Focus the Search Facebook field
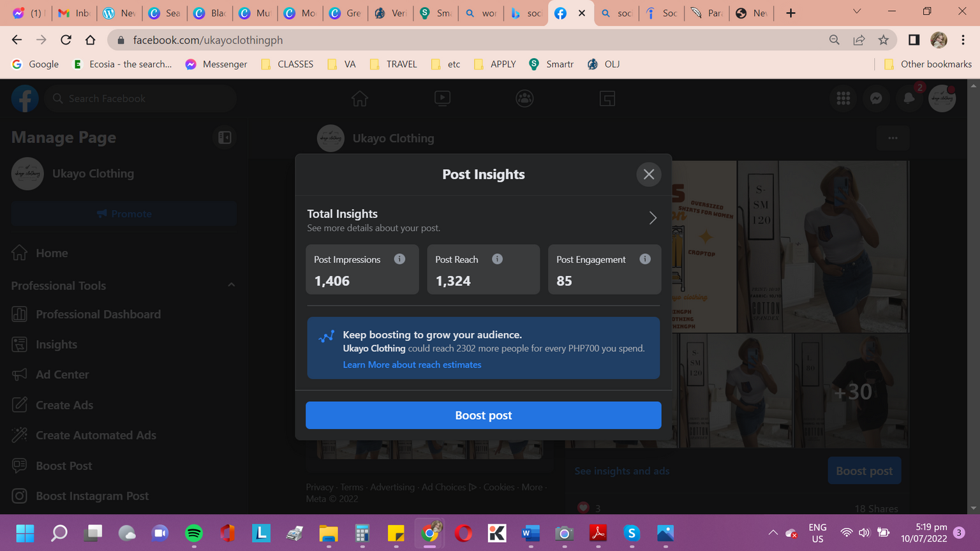 pos(140,98)
